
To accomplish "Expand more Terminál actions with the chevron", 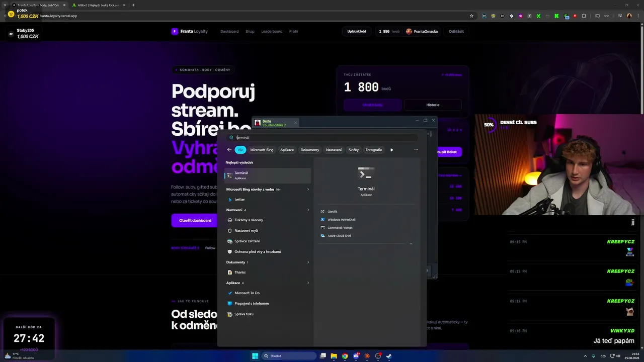I will pyautogui.click(x=411, y=244).
